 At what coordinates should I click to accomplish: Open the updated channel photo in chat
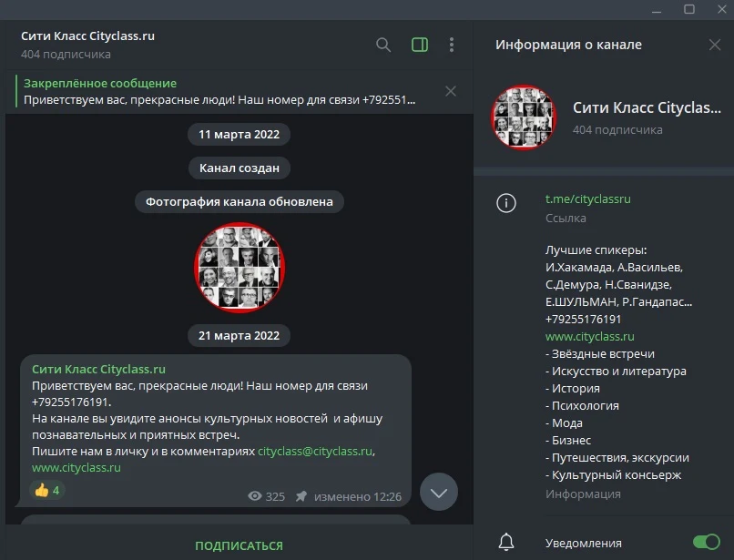240,268
